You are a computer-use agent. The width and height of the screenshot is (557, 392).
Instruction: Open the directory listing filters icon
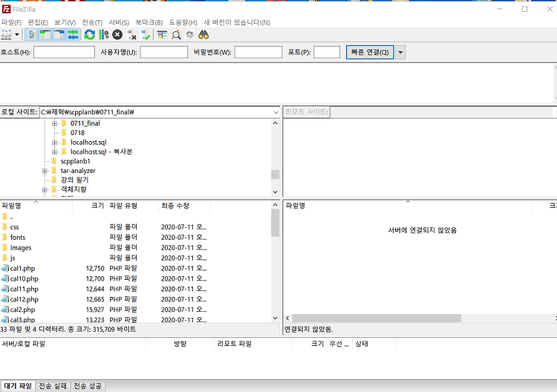(163, 34)
